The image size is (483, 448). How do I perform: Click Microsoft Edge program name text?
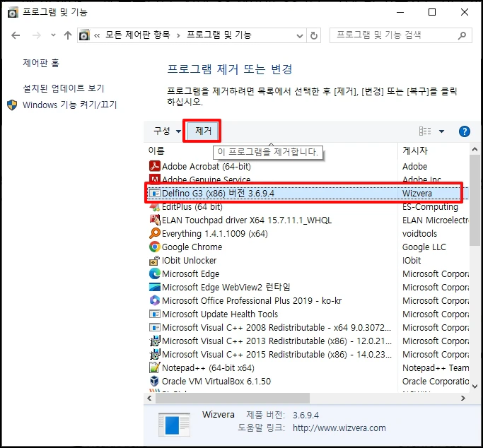tap(191, 274)
